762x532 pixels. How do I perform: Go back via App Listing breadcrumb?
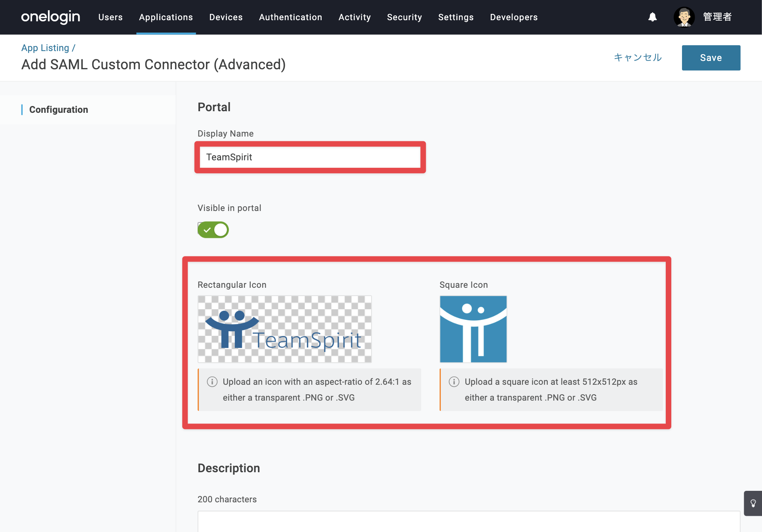[45, 48]
